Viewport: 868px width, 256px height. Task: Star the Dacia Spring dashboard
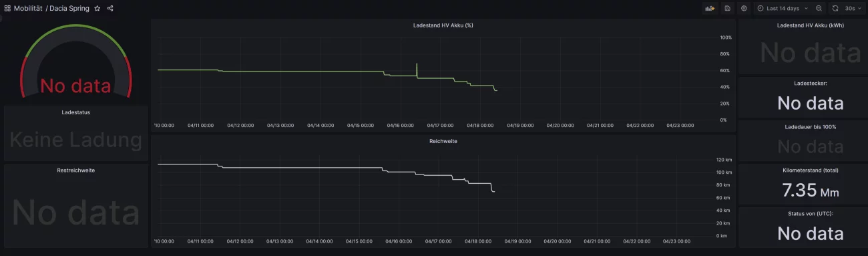click(x=97, y=8)
